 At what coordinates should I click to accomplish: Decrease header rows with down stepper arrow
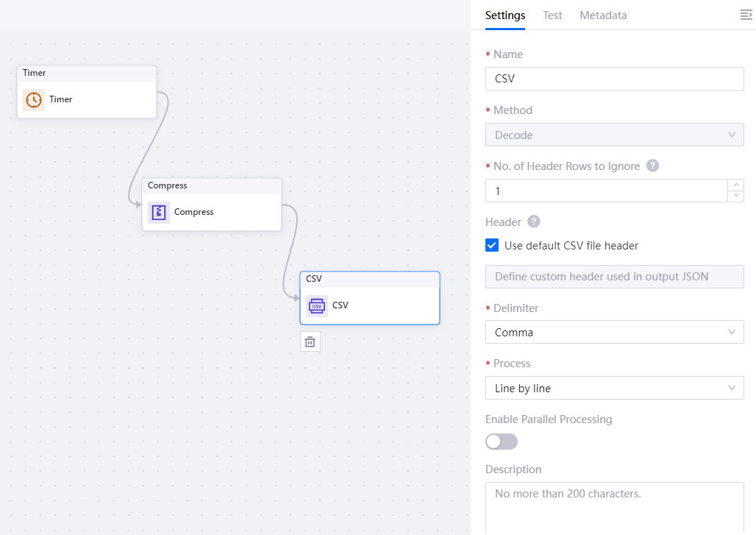coord(735,196)
